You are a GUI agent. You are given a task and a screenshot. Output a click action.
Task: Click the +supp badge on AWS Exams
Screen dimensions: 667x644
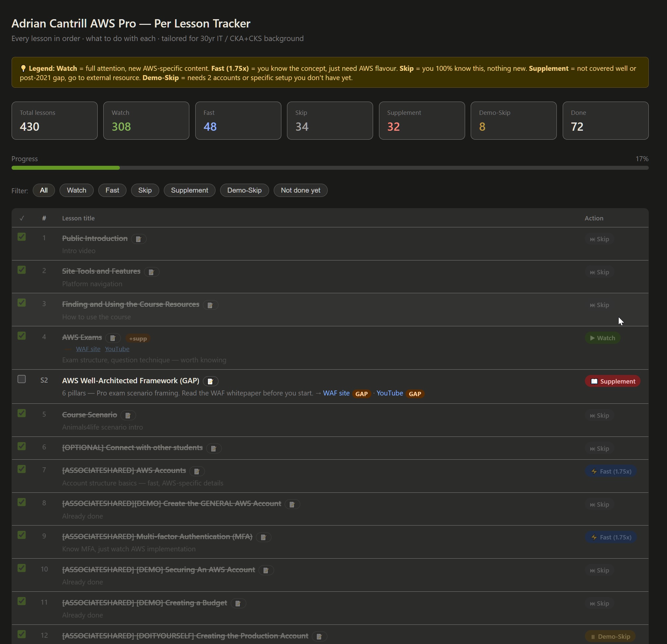click(x=138, y=339)
